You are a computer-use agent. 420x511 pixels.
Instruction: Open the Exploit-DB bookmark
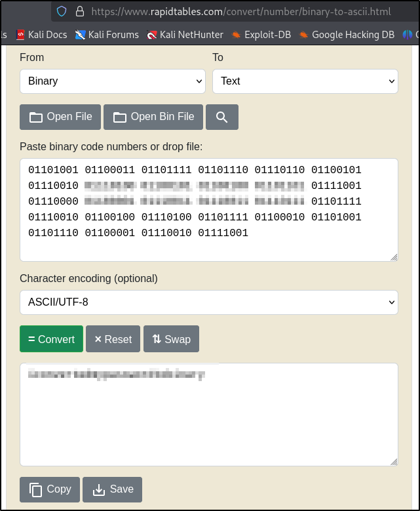pyautogui.click(x=261, y=35)
